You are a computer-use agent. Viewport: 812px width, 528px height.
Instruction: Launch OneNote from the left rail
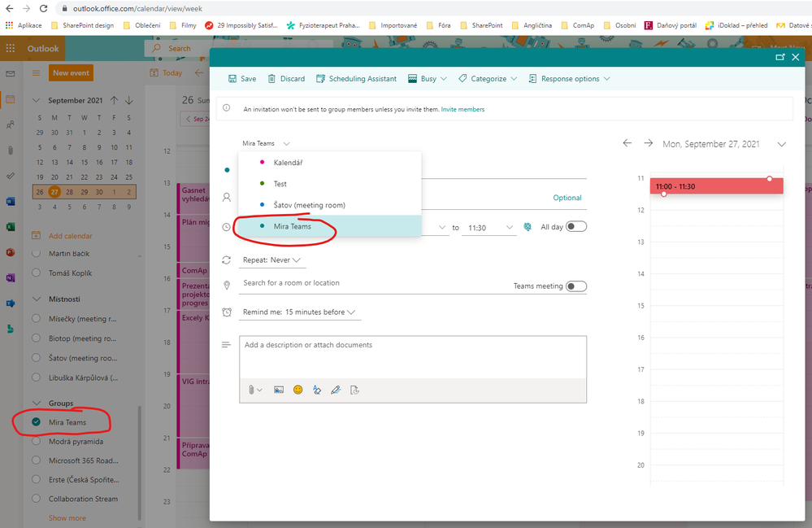click(x=11, y=277)
